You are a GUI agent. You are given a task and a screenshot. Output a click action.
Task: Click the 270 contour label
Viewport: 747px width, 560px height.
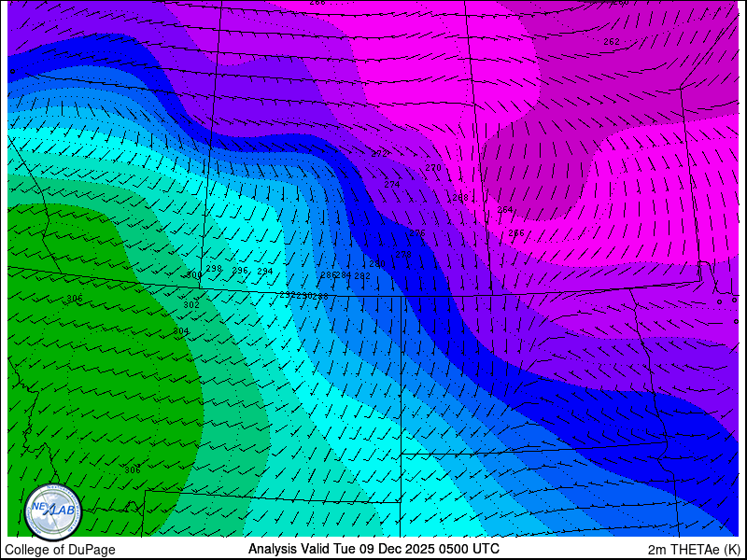pyautogui.click(x=433, y=168)
